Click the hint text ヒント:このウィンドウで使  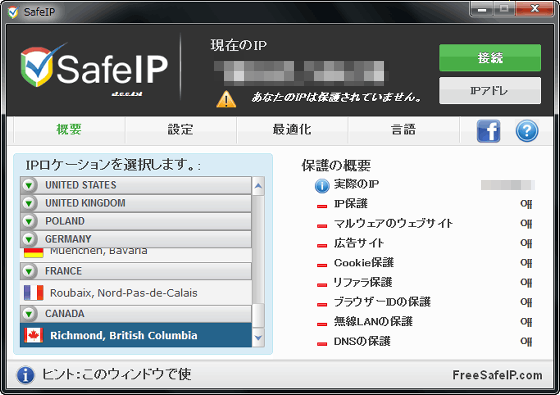point(117,374)
